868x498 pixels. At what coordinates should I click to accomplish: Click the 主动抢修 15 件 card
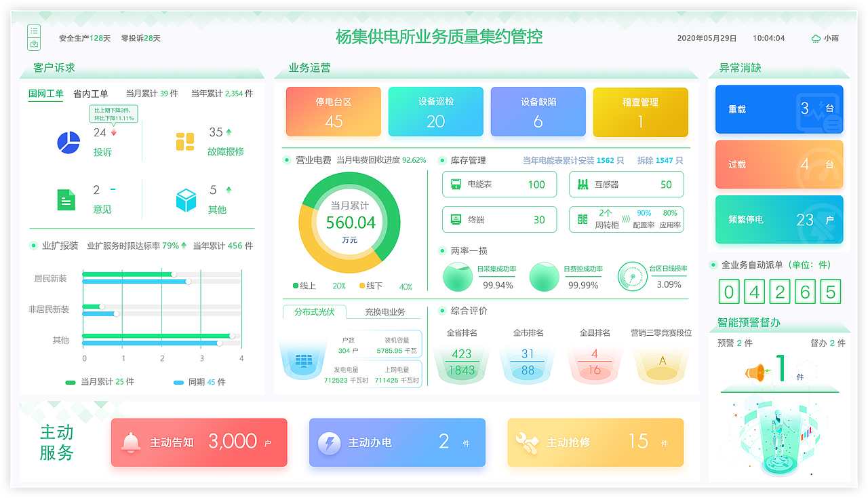coord(595,442)
